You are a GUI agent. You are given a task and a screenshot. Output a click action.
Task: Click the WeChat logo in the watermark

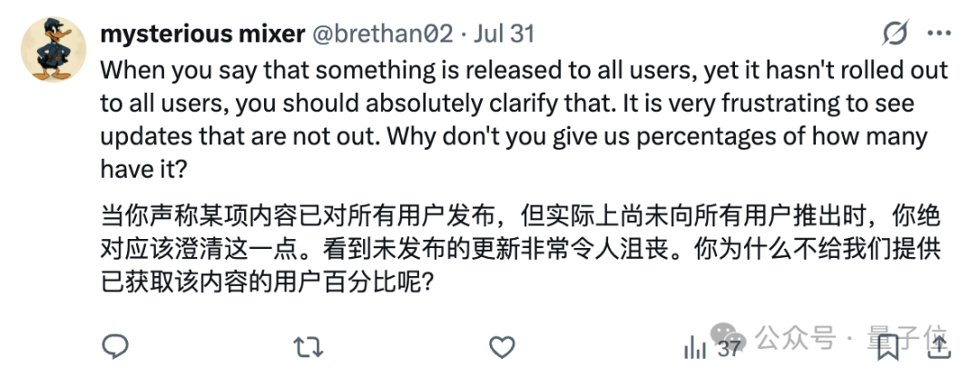point(730,339)
